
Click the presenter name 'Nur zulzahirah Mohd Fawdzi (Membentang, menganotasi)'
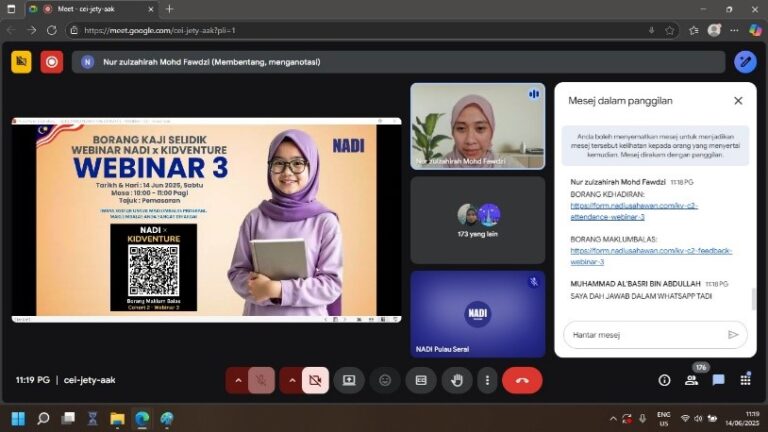pyautogui.click(x=212, y=62)
